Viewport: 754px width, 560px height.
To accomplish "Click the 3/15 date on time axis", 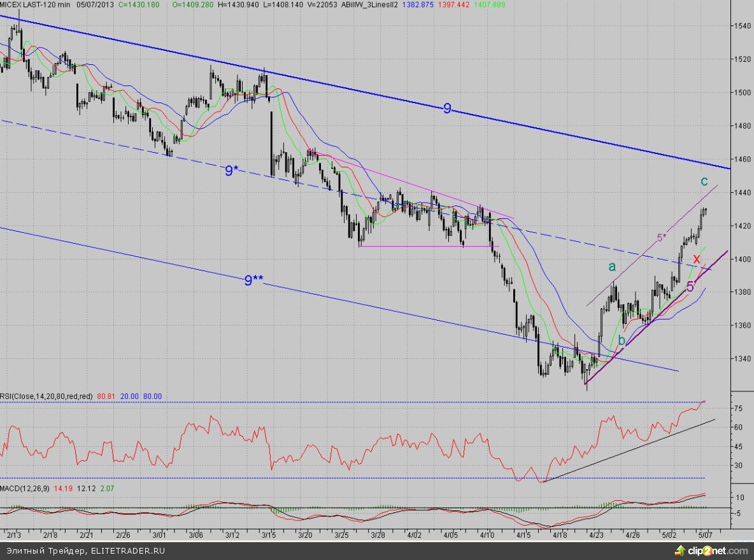I will pos(269,536).
